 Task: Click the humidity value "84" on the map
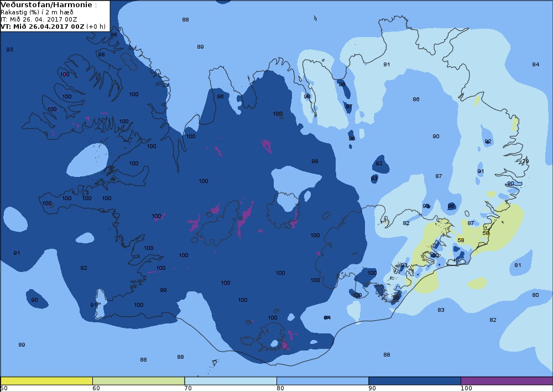[536, 65]
